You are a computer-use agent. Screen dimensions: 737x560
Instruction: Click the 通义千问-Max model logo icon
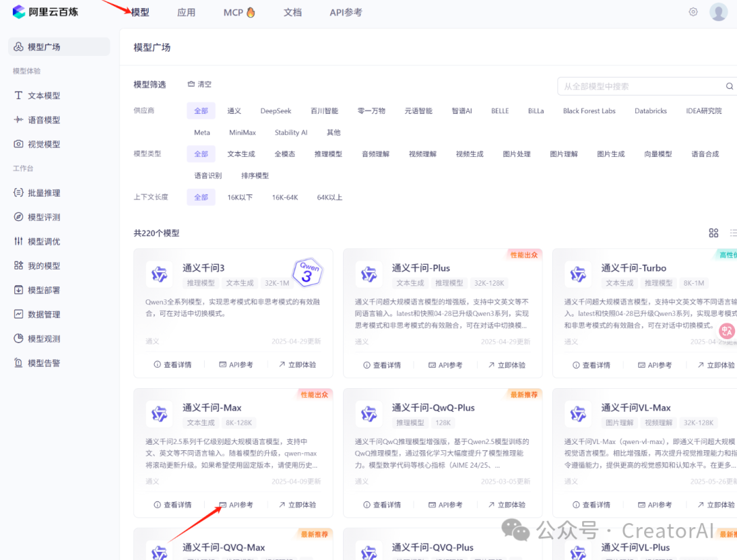[x=159, y=414]
